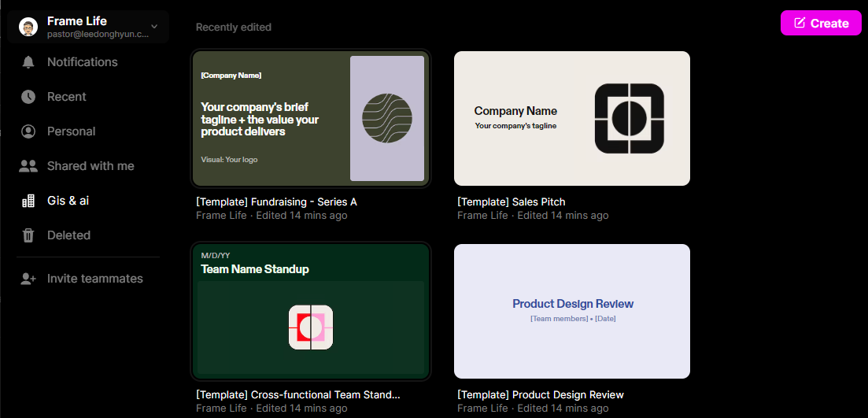Click 'Edited 14 mins ago' under Product Design Review
Viewport: 868px width, 418px height.
point(563,409)
